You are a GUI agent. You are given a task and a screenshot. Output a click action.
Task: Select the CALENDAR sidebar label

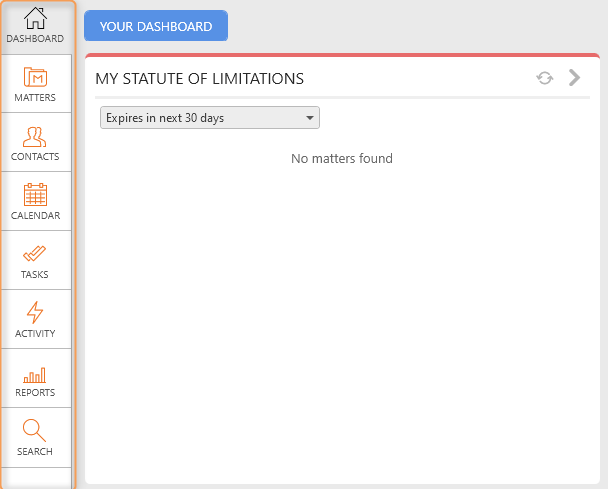pos(35,216)
